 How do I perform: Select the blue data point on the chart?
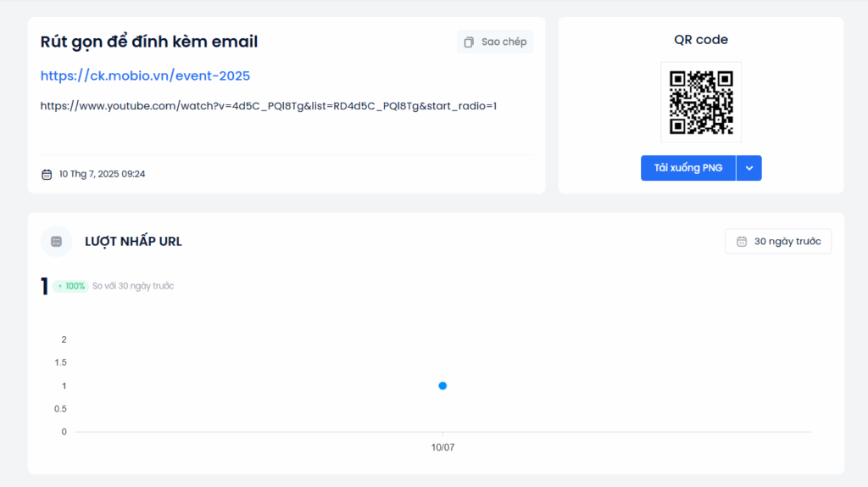pos(442,386)
